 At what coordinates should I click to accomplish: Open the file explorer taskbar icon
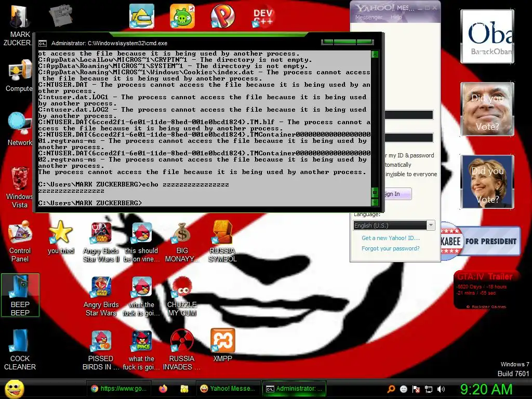click(x=184, y=389)
